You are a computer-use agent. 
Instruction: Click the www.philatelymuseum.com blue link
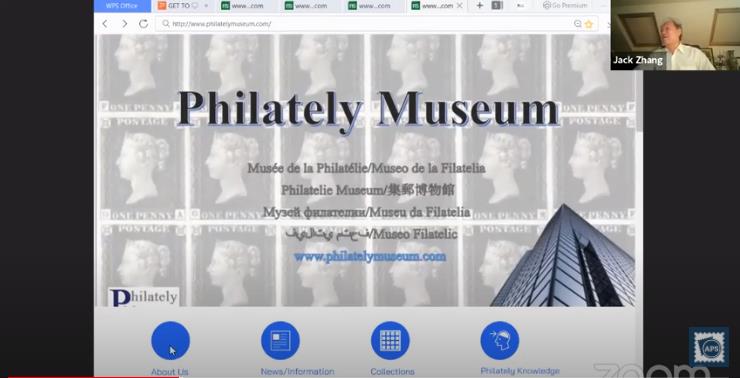(370, 257)
